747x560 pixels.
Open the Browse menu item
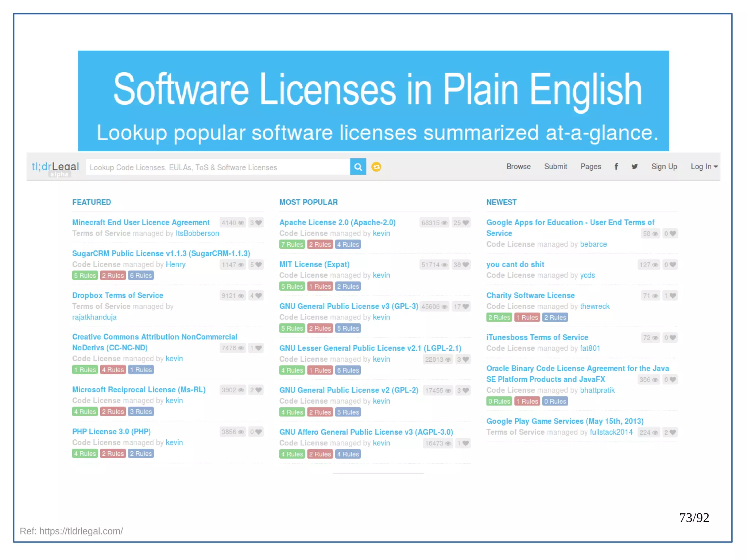coord(518,167)
